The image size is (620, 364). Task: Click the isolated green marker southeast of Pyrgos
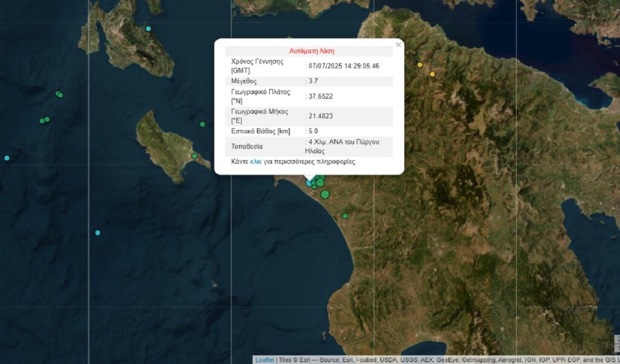click(x=345, y=216)
